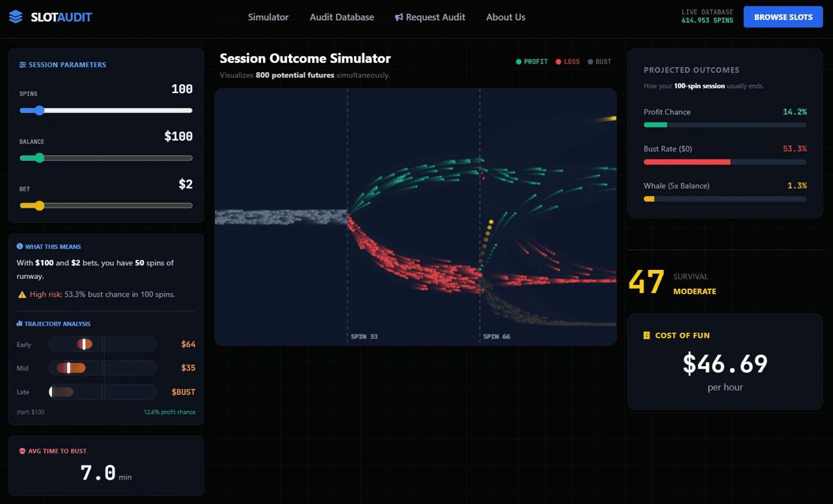
Task: Go to the About Us page
Action: click(506, 18)
